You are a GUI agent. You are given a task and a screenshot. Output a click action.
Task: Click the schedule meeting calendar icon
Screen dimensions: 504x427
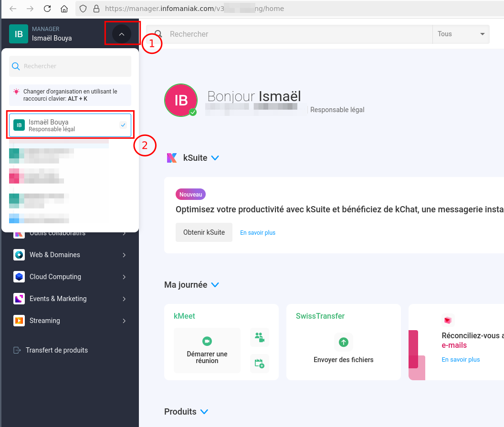[259, 364]
